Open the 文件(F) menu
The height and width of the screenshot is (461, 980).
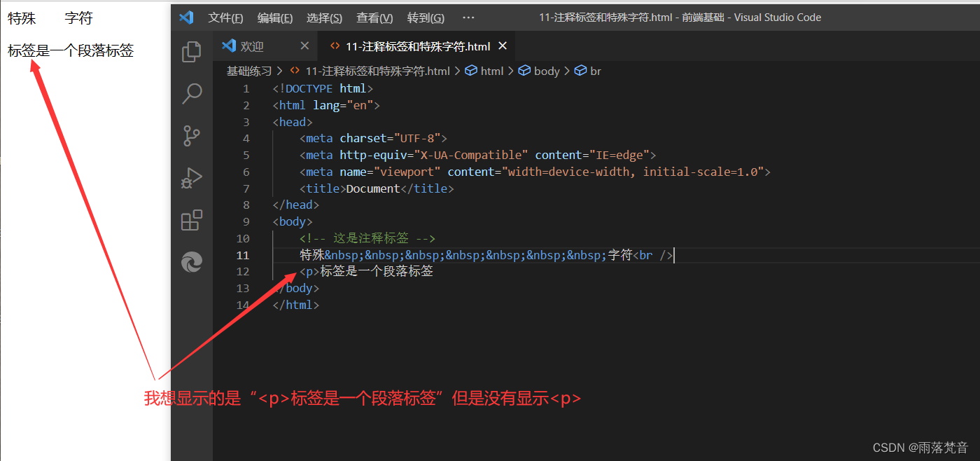pos(225,18)
